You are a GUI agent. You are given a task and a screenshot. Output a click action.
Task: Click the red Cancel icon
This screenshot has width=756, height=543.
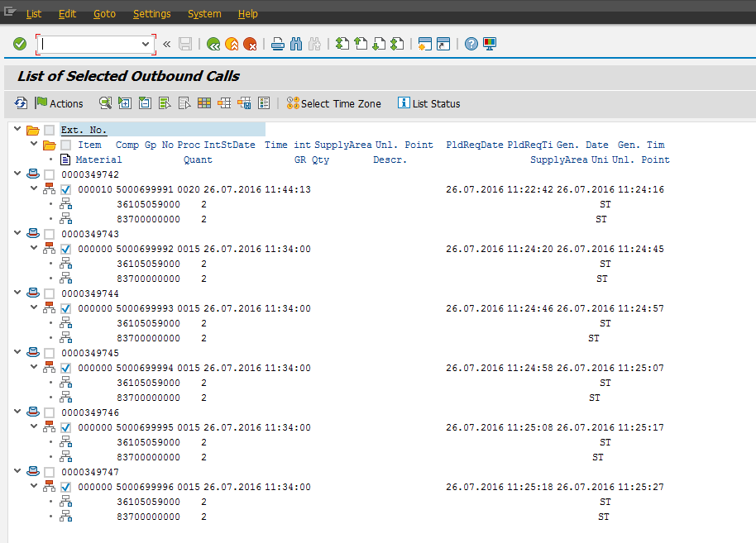point(250,45)
